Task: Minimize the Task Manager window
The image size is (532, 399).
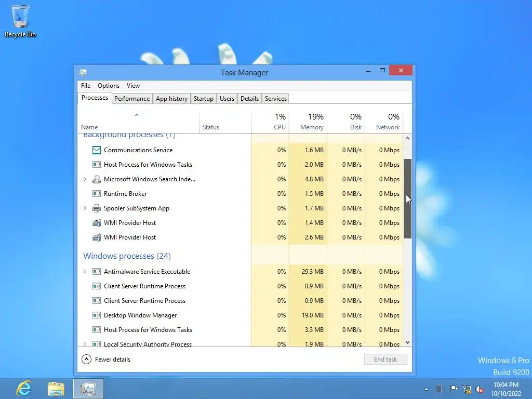Action: (x=368, y=71)
